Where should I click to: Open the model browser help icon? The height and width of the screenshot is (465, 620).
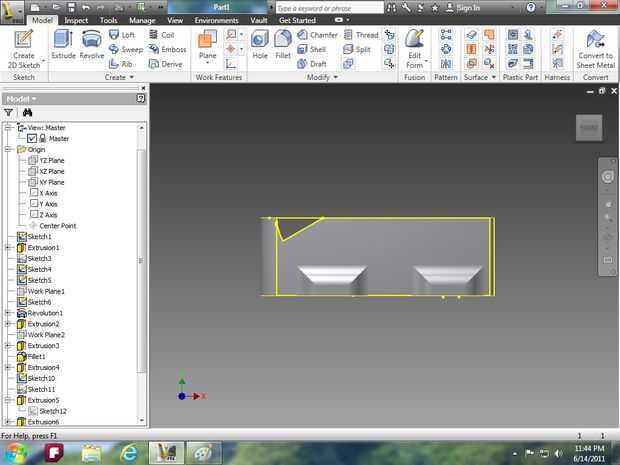point(141,98)
